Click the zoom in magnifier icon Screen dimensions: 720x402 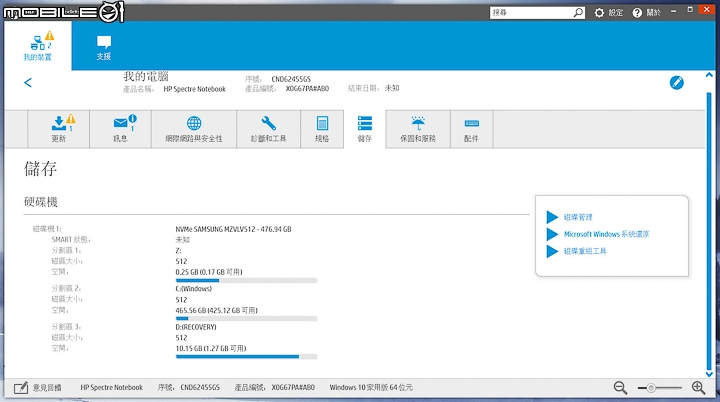698,388
